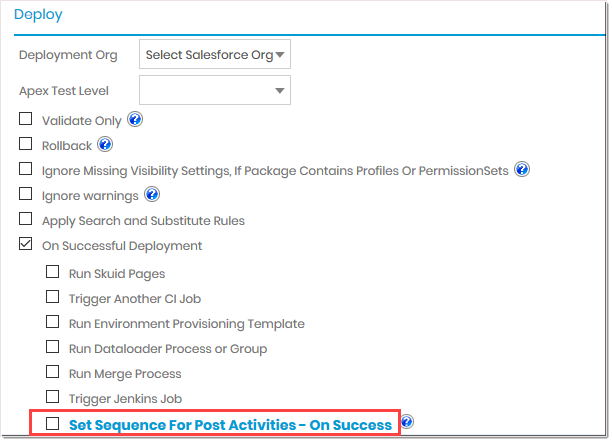Check Run Environment Provisioning Template

point(53,323)
